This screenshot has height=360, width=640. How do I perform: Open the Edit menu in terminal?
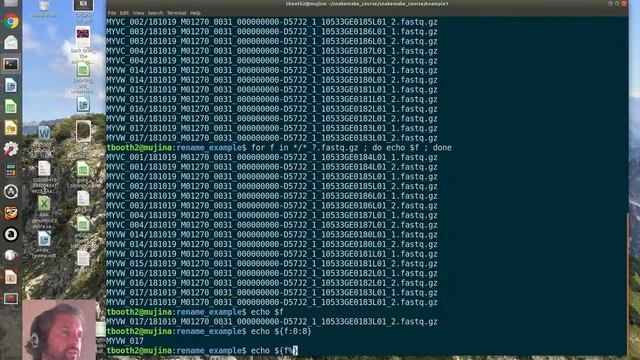124,13
